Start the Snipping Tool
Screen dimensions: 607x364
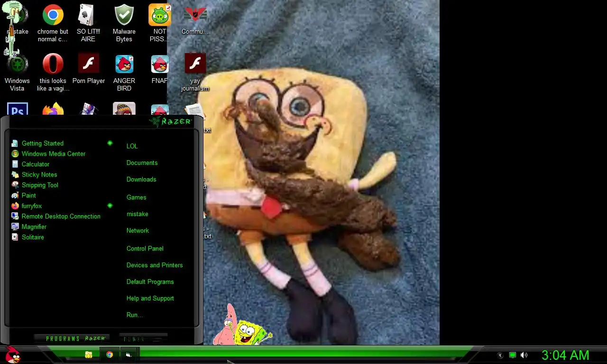point(40,185)
